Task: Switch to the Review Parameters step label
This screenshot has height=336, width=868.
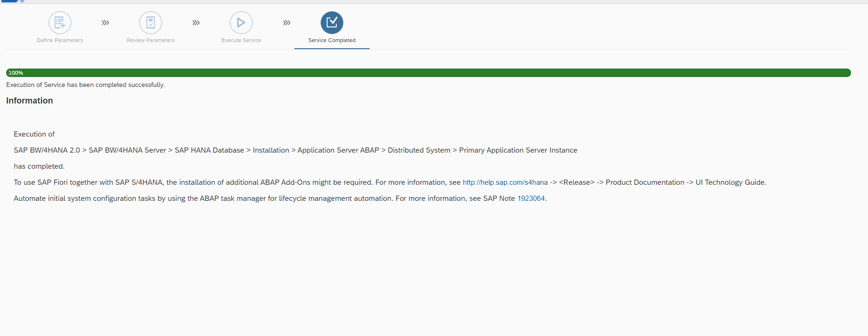Action: click(x=151, y=40)
